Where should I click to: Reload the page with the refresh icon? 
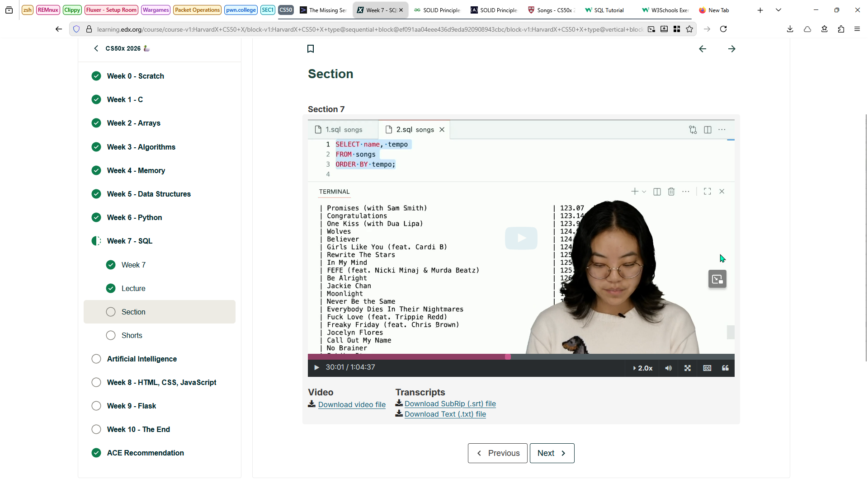coord(723,29)
